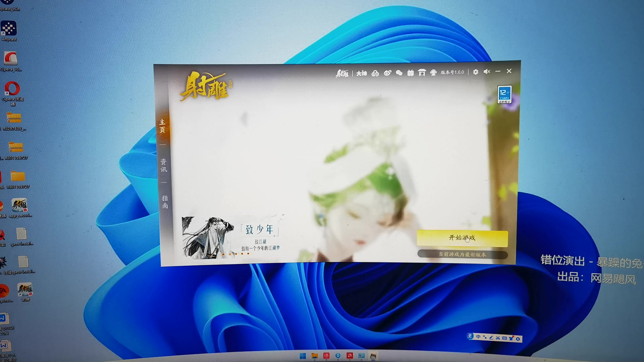
Task: Close the 射雕 launcher window
Action: tap(509, 71)
